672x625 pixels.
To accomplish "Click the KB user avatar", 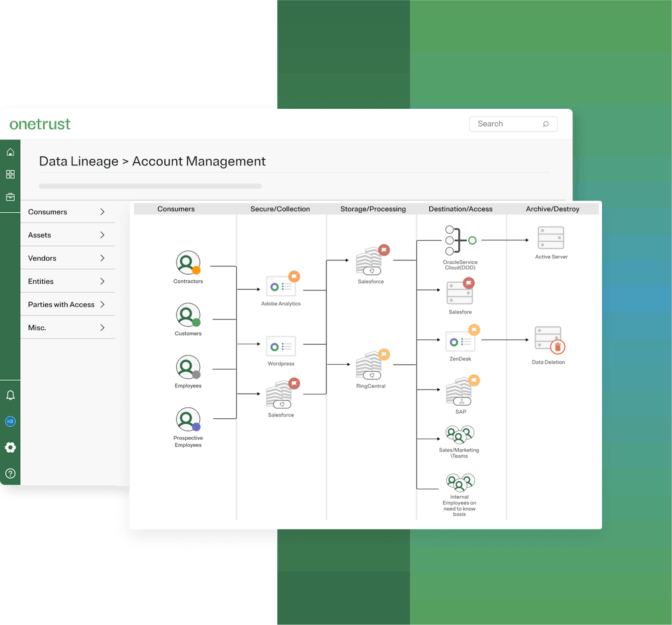I will click(x=10, y=421).
